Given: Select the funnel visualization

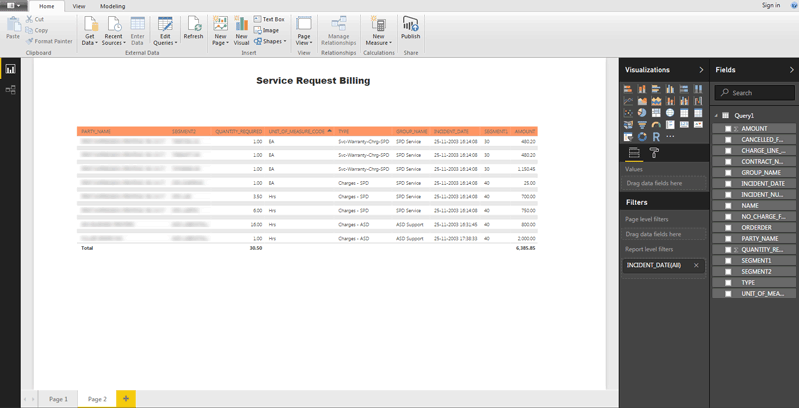Looking at the screenshot, I should (x=642, y=125).
